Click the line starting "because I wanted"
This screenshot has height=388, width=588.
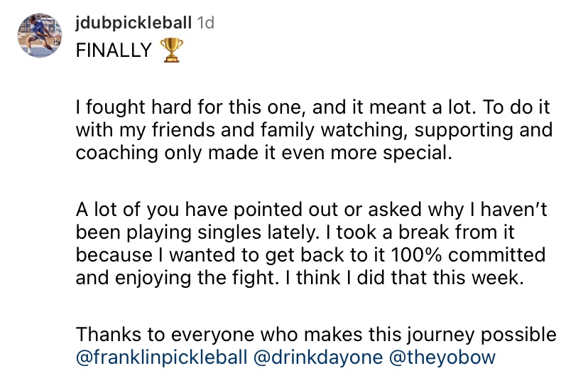pyautogui.click(x=310, y=255)
